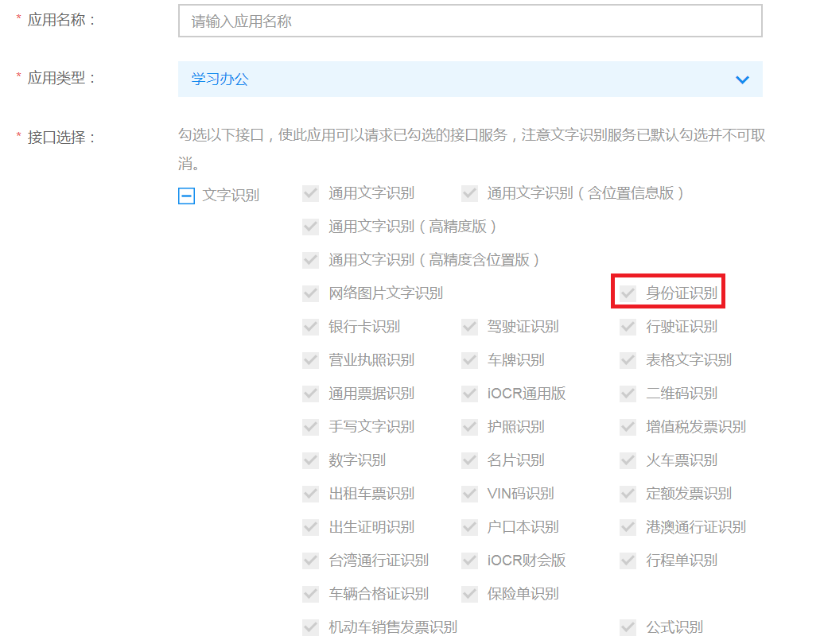Toggle the 银行卡识别 checkbox
Image resolution: width=824 pixels, height=644 pixels.
coord(310,327)
